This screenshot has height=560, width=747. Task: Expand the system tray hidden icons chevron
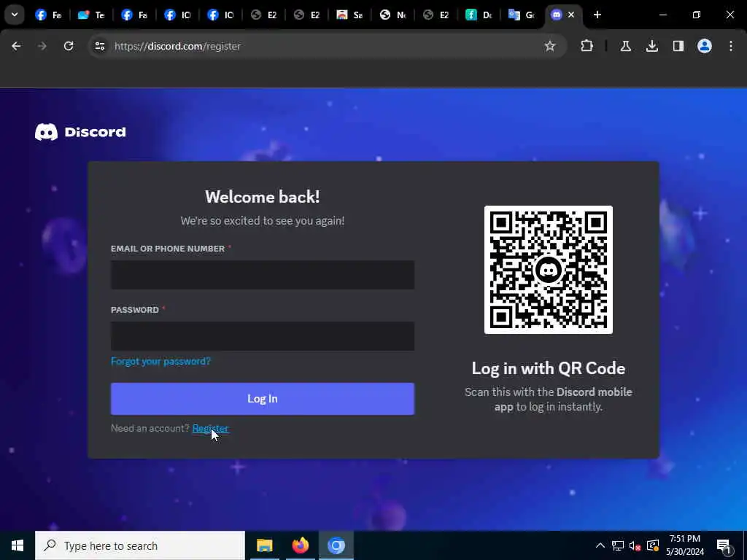click(x=600, y=545)
